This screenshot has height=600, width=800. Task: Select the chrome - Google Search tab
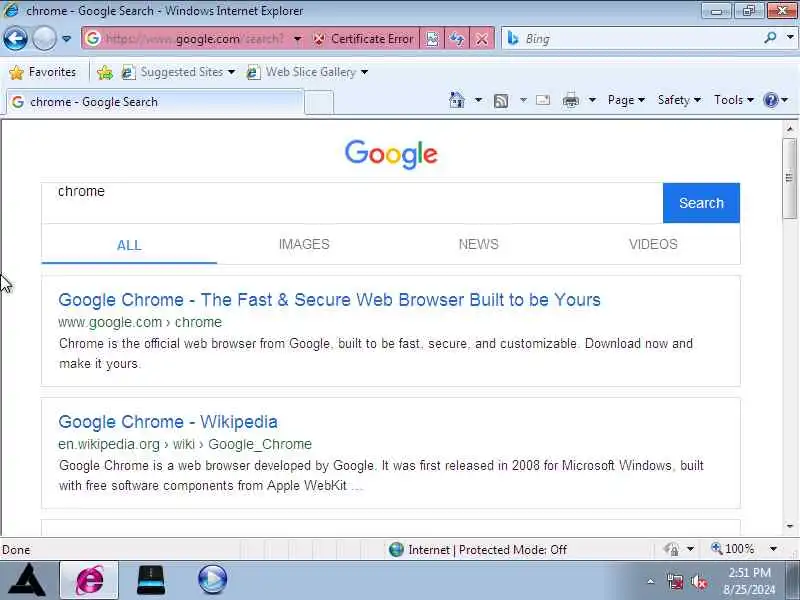[x=155, y=102]
